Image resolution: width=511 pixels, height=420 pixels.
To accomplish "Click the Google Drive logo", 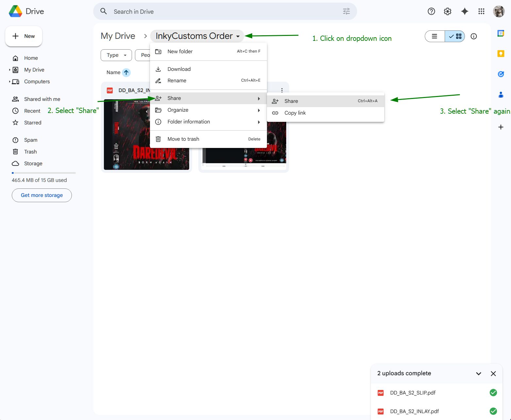I will [15, 11].
